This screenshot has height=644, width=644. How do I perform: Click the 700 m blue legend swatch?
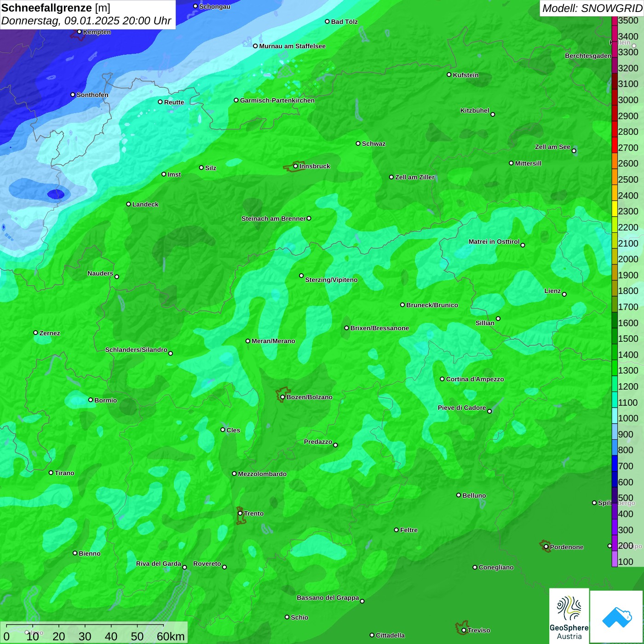click(x=615, y=463)
